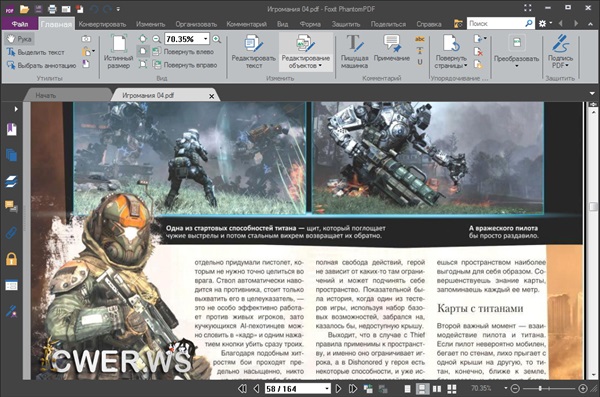Viewport: 600px width, 397px height.
Task: Click Повернуть влево rotate left
Action: 183,52
